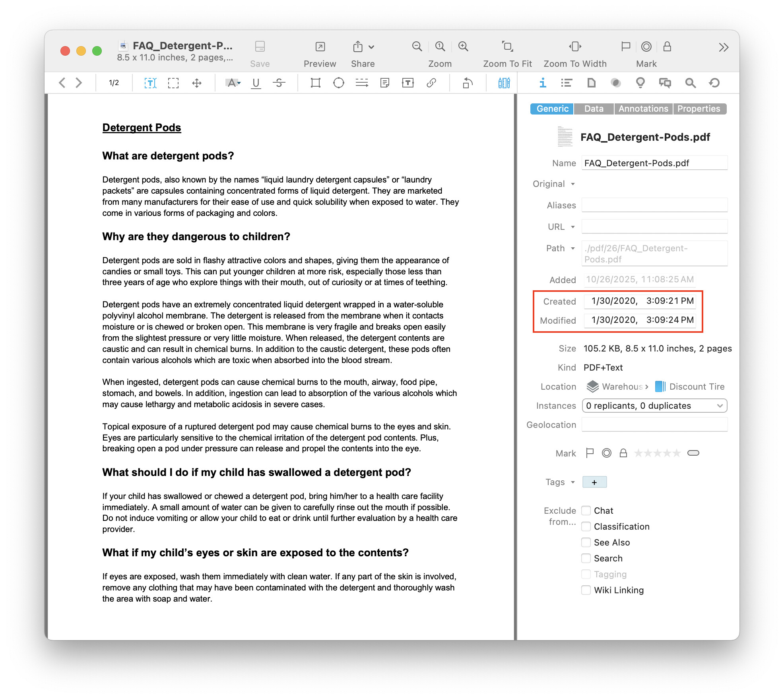Switch to the Annotations tab

point(643,109)
